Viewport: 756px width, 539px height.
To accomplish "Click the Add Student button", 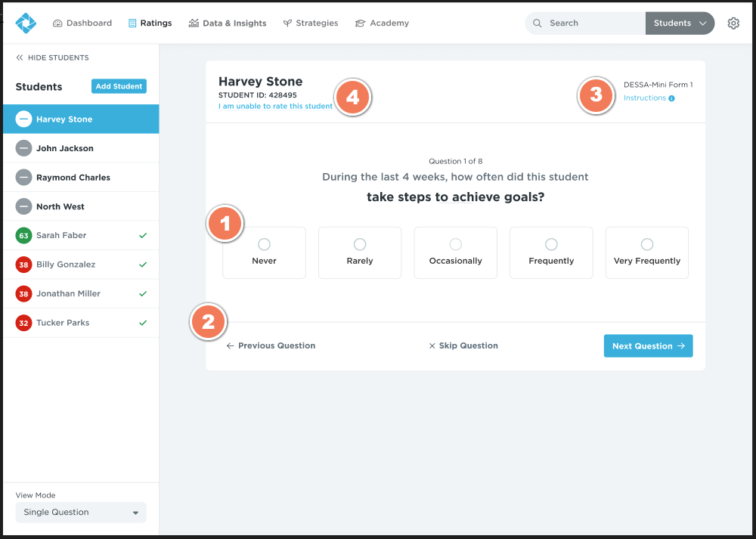I will pyautogui.click(x=119, y=86).
